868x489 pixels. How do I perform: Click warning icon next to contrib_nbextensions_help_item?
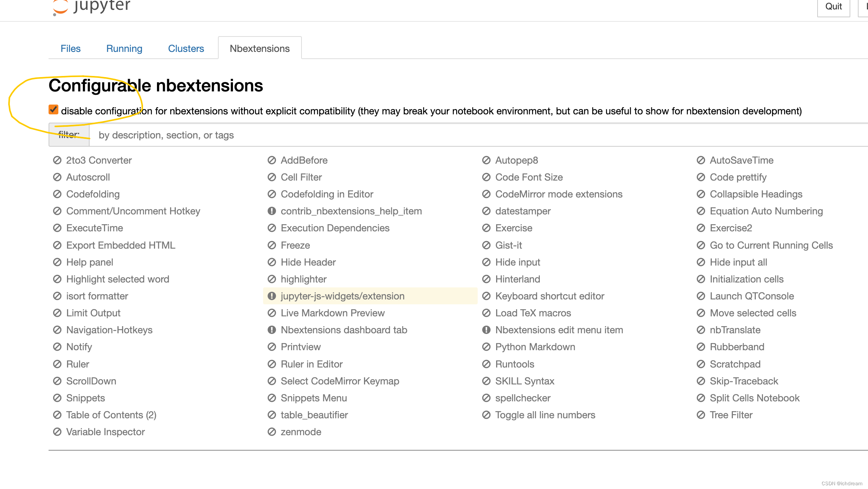(x=272, y=211)
